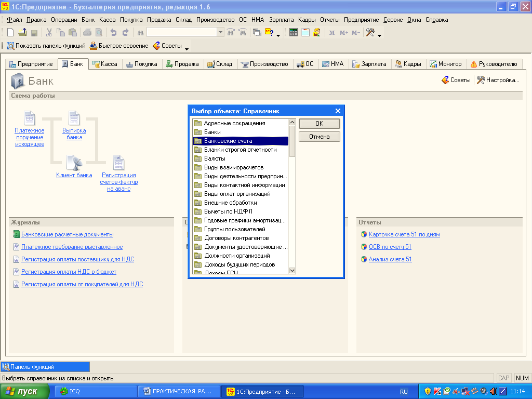Open the Клиент банка satellite dish icon
Screen dimensions: 532x399
point(74,163)
